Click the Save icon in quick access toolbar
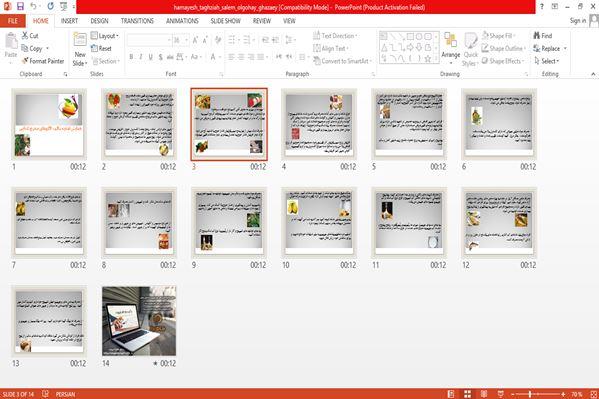 (x=21, y=6)
